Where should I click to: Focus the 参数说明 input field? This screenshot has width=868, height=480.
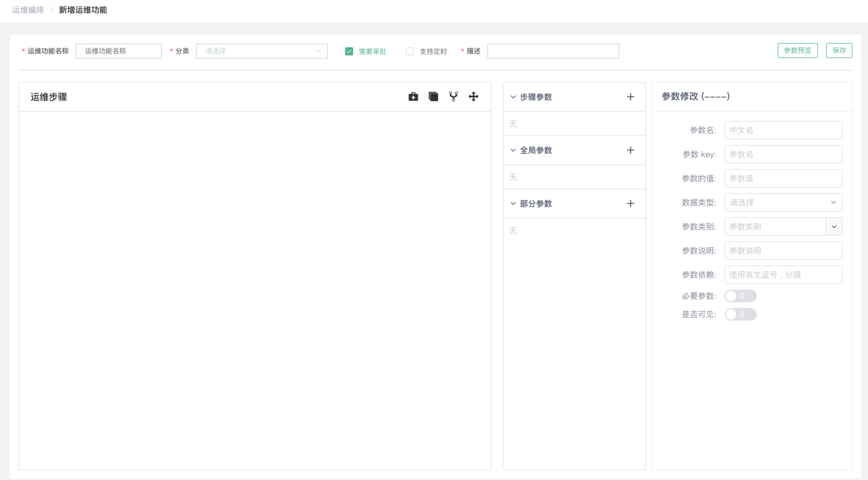pyautogui.click(x=783, y=251)
